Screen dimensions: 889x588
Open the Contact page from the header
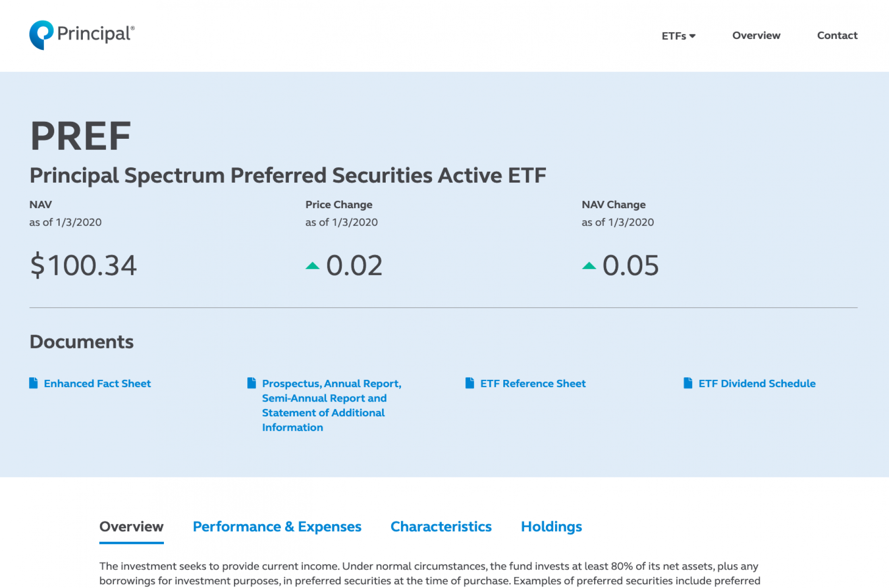[837, 36]
